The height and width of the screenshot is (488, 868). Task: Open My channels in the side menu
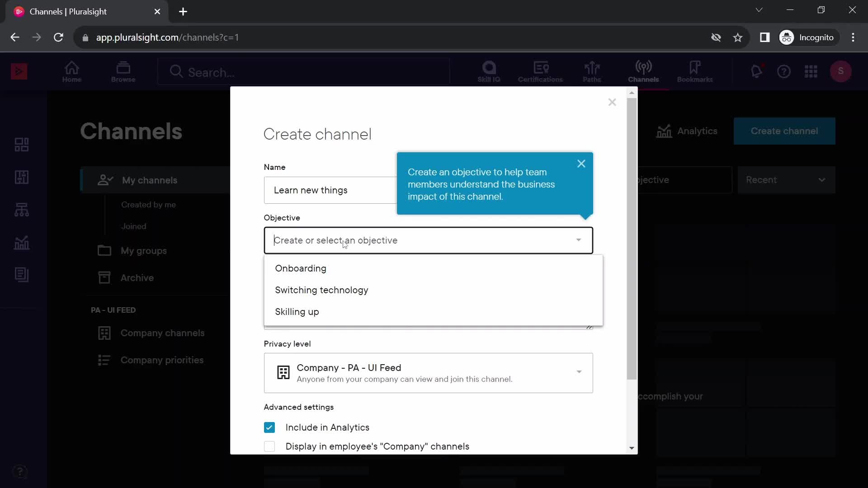156,180
